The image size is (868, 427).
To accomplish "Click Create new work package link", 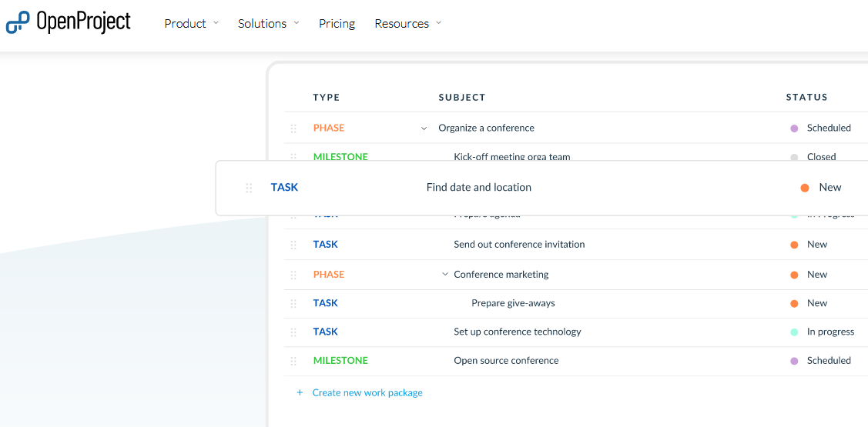I will pyautogui.click(x=367, y=393).
